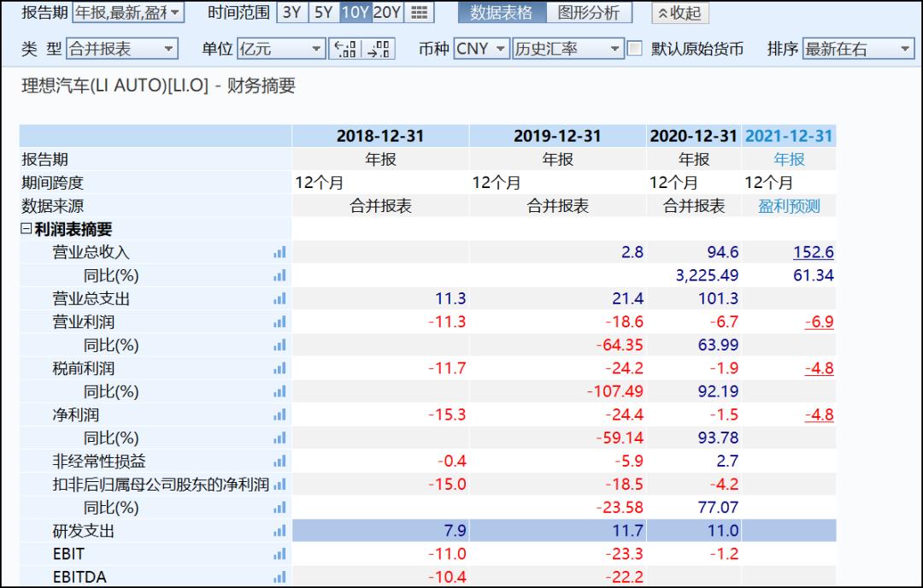Click the 2021-12-31 column header link
The image size is (923, 588).
pyautogui.click(x=789, y=136)
